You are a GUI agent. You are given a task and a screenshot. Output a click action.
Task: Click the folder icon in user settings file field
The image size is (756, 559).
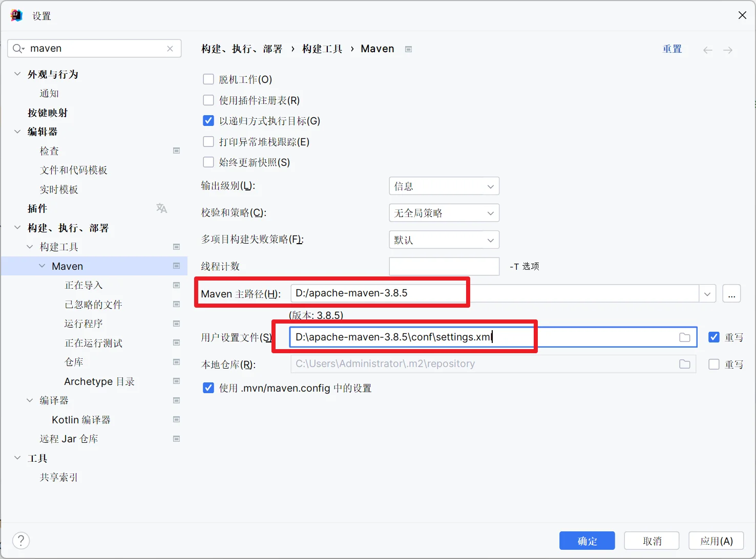(x=684, y=337)
